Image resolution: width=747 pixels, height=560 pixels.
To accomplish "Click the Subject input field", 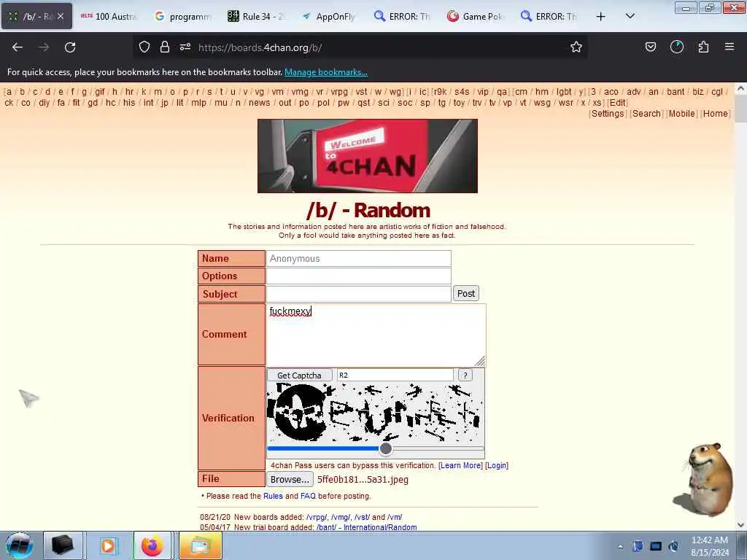I will click(x=358, y=294).
